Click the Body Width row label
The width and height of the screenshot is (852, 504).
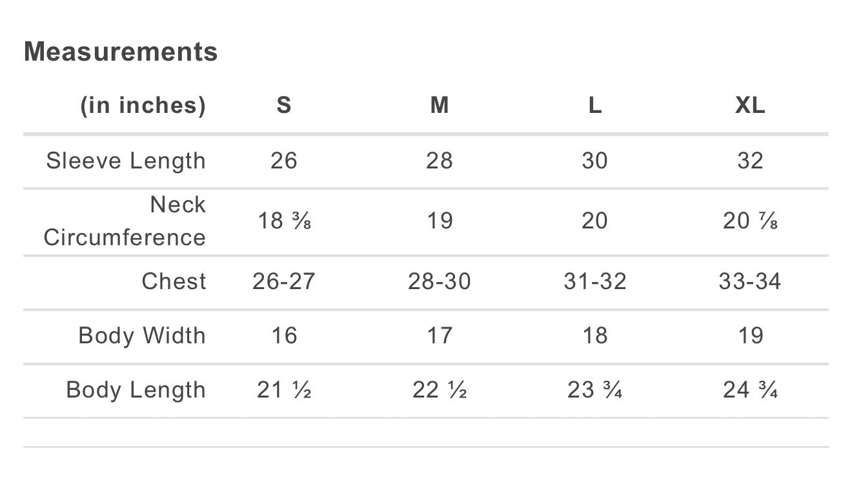click(x=142, y=336)
